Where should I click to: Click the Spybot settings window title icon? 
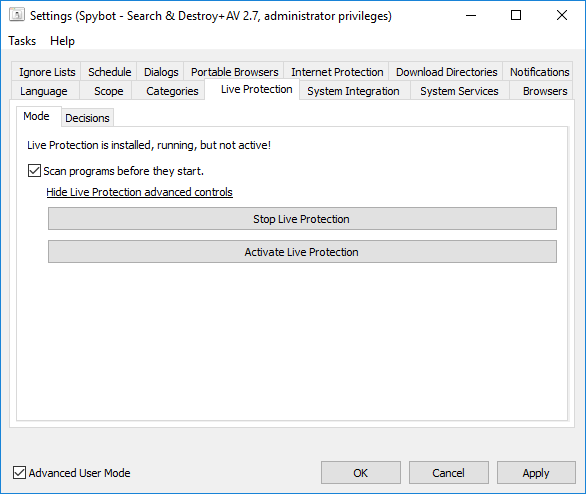click(17, 15)
